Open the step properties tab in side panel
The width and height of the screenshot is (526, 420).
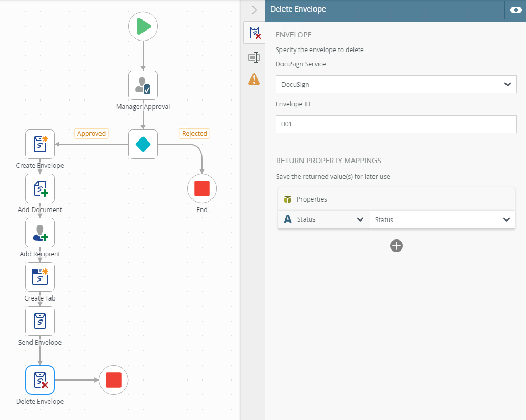tap(255, 57)
